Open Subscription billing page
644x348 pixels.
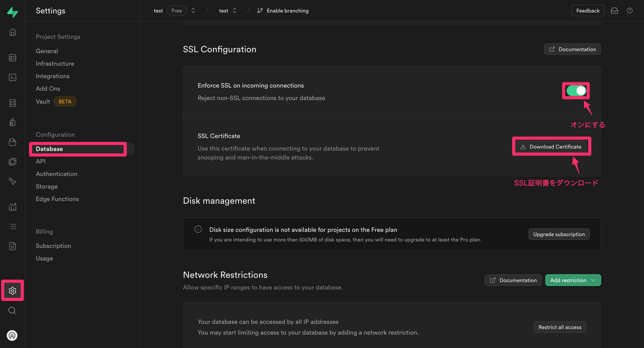point(53,246)
